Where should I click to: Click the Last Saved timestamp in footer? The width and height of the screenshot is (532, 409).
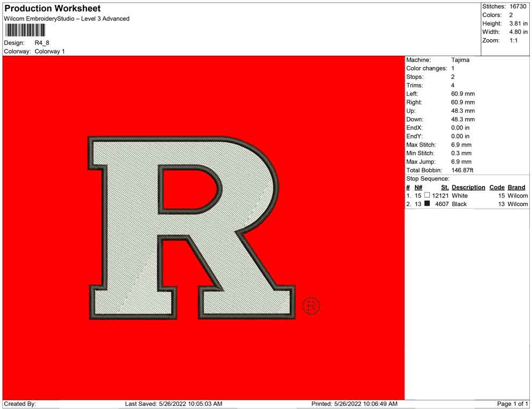click(174, 404)
